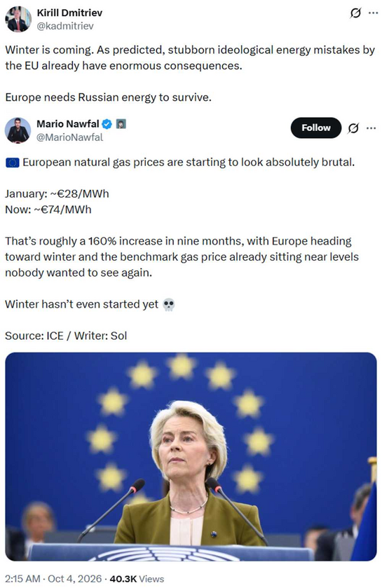Open Grok icon beside Follow button
382x588 pixels.
click(353, 128)
